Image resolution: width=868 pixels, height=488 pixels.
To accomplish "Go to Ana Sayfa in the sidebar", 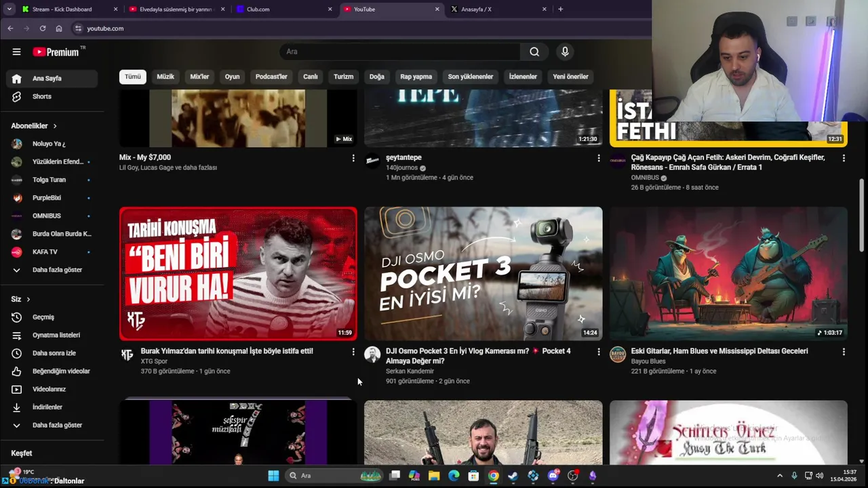I will [x=52, y=79].
